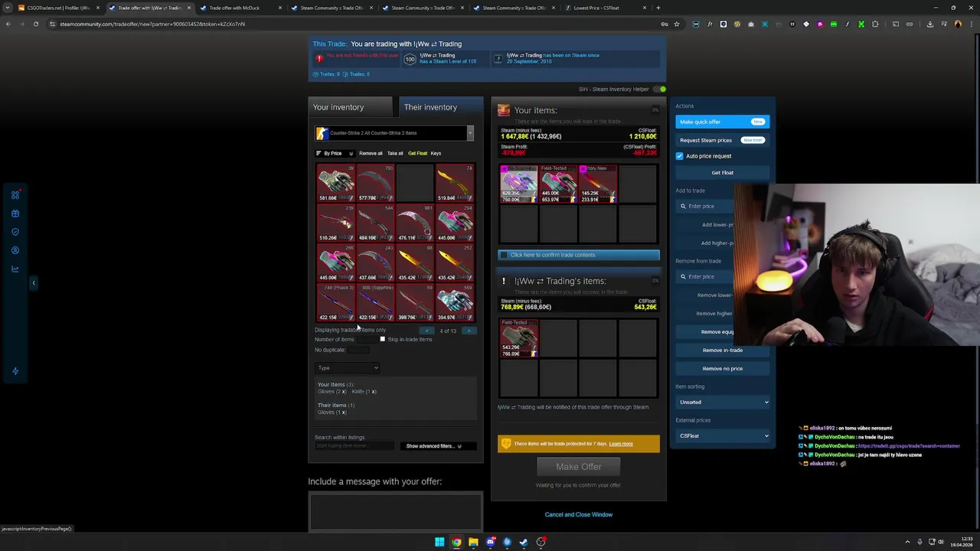Open Chrome from the taskbar
Viewport: 980px width, 551px height.
tap(456, 542)
